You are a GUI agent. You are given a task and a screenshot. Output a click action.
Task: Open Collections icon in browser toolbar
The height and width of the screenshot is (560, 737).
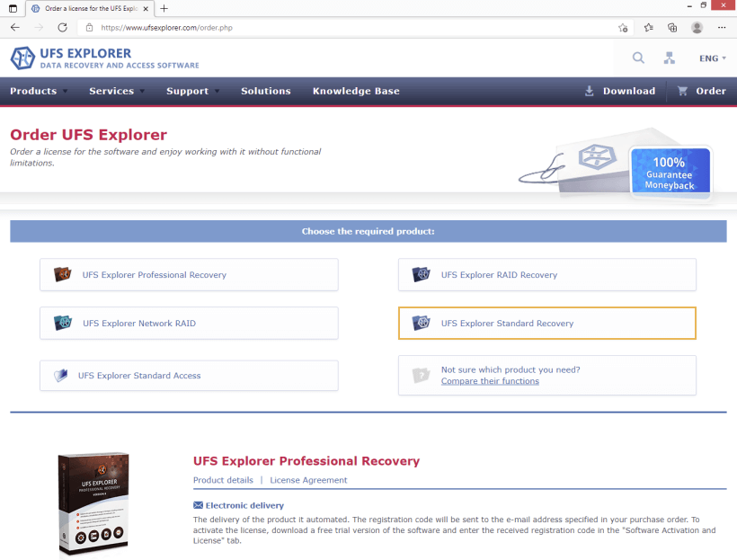point(672,27)
